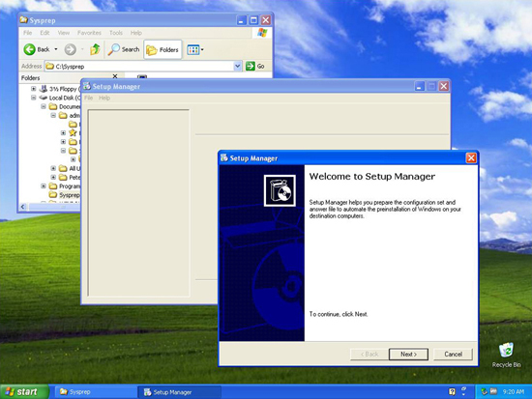
Task: Click Next in the Setup Manager wizard
Action: (x=408, y=355)
